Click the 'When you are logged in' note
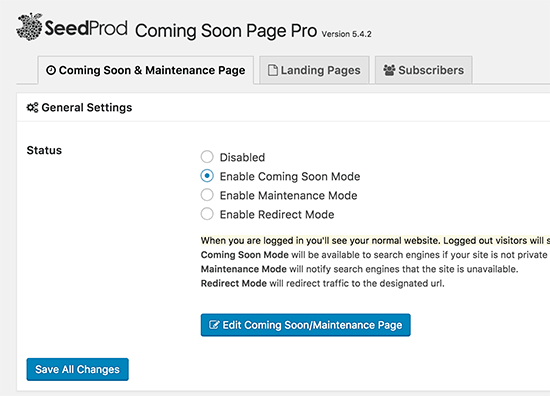Viewport: 550px width, 396px height. click(x=375, y=241)
